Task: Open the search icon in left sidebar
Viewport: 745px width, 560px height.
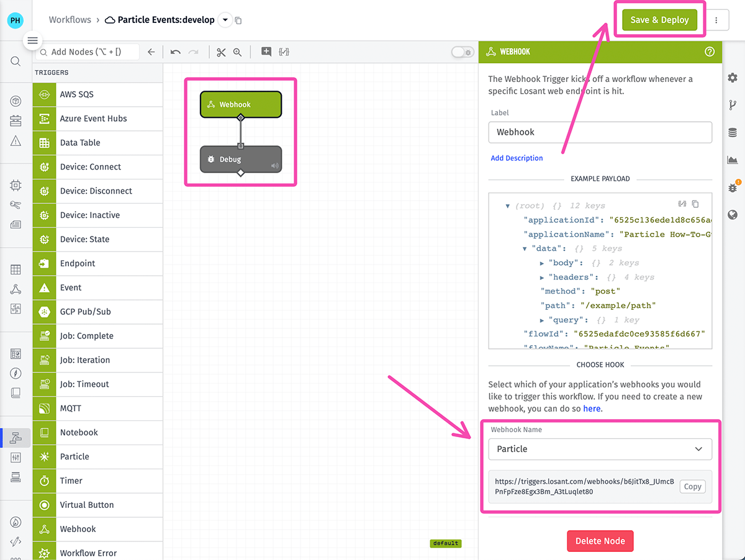Action: pyautogui.click(x=16, y=61)
